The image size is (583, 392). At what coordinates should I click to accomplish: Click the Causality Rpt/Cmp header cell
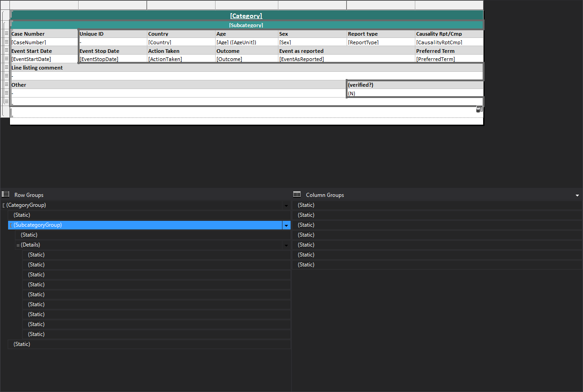pos(449,34)
